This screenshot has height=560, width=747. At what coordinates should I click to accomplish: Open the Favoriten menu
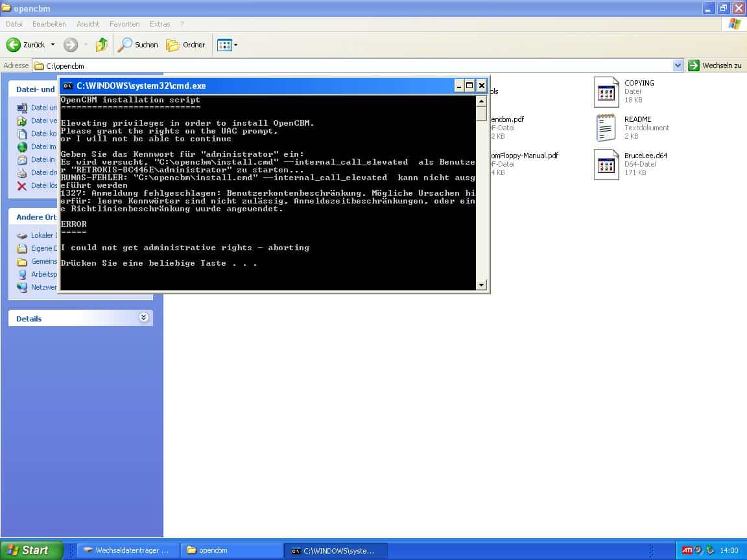[x=124, y=24]
